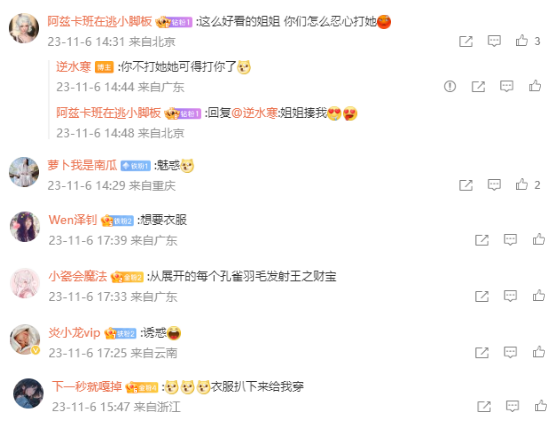Open the @逆水寒 mention link

click(x=254, y=113)
